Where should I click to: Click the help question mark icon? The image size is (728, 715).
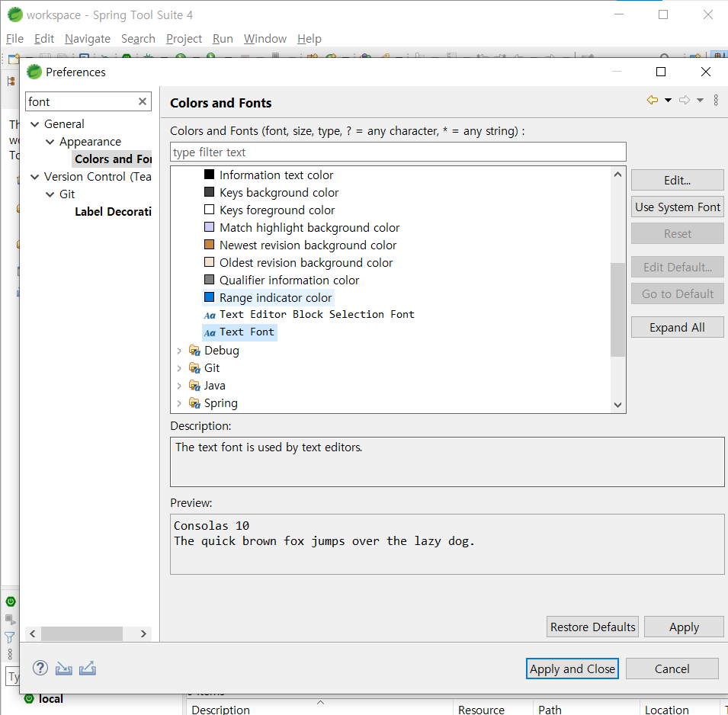[x=40, y=668]
